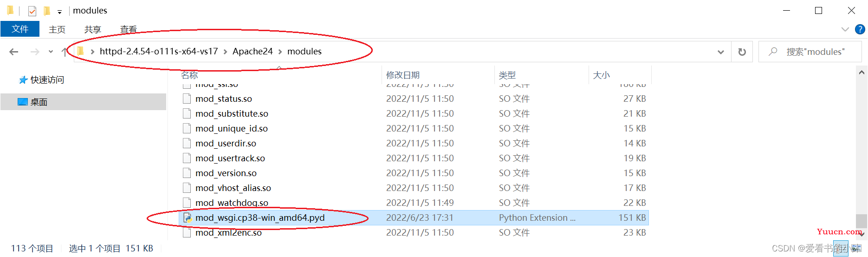Click the address bar folder icon
Image resolution: width=868 pixels, height=257 pixels.
(80, 51)
